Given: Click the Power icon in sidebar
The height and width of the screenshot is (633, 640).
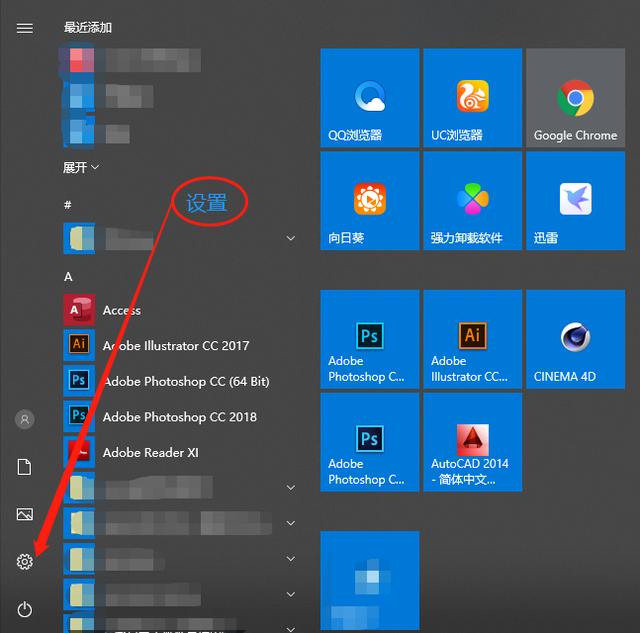Looking at the screenshot, I should [x=24, y=609].
